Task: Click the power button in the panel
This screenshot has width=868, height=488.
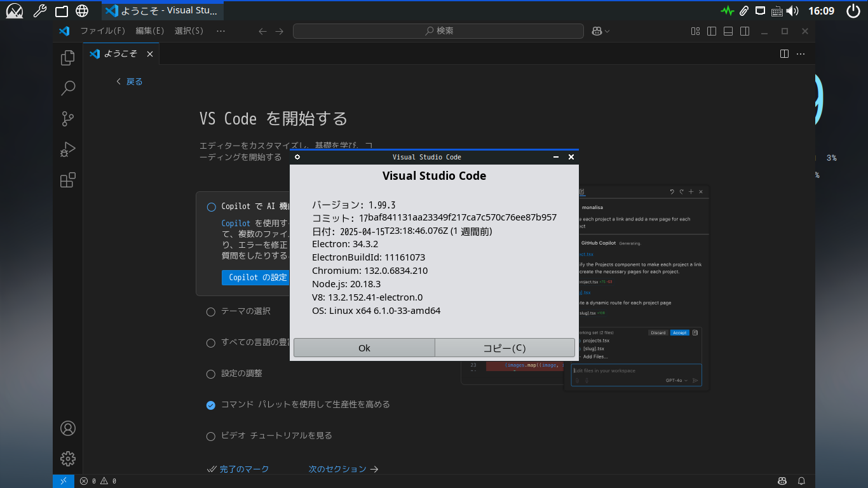Action: (853, 11)
